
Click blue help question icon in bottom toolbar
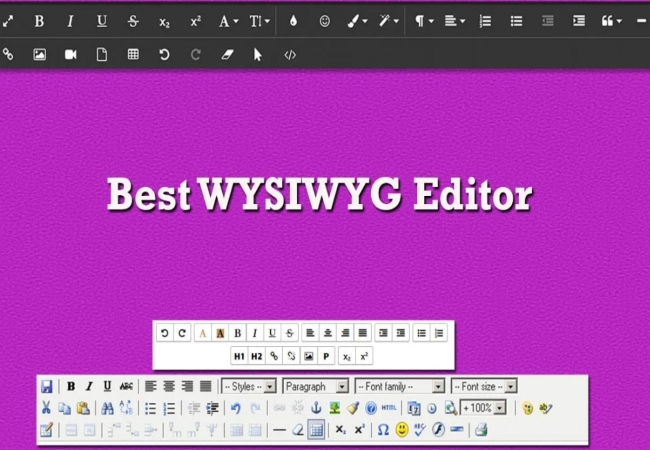click(371, 409)
